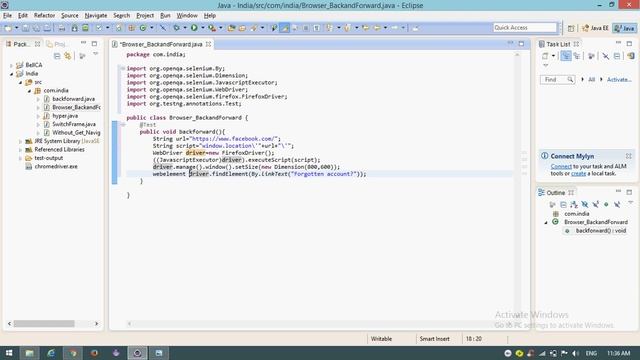Click the Connect link in Mylyn panel

561,167
